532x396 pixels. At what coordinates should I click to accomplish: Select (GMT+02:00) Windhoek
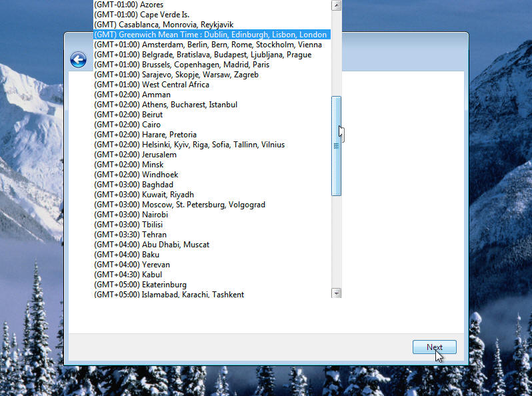click(212, 175)
